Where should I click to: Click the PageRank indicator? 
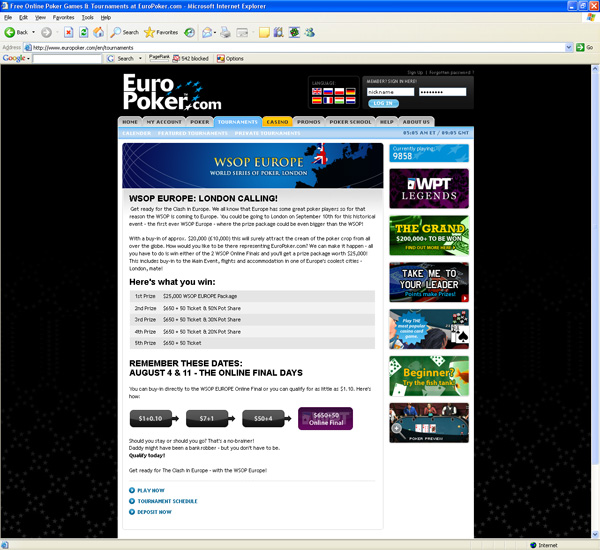pos(159,58)
